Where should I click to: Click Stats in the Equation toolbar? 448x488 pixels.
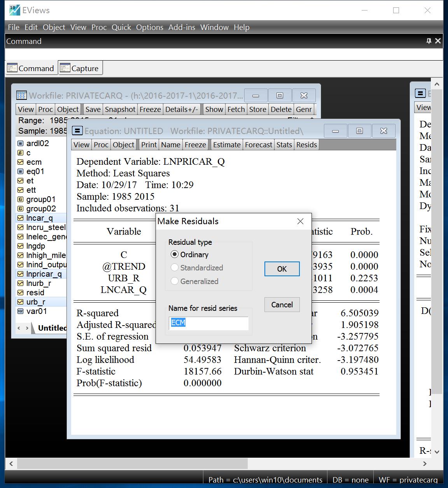tap(284, 145)
